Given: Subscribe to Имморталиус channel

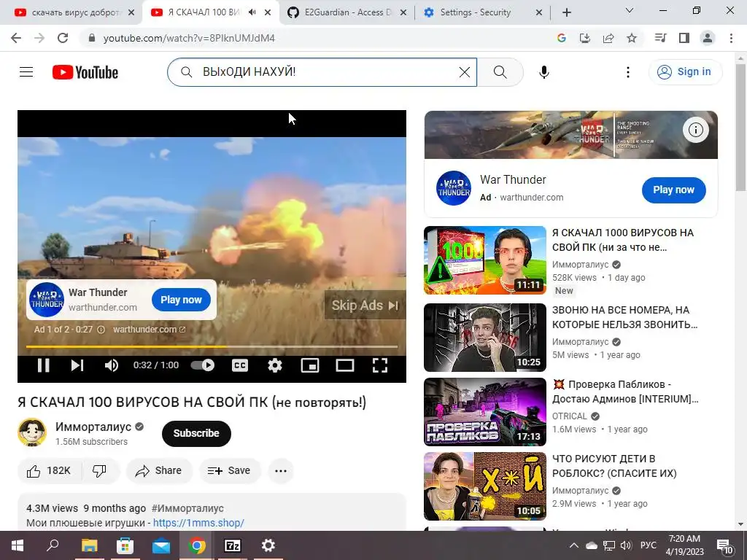Looking at the screenshot, I should tap(196, 433).
